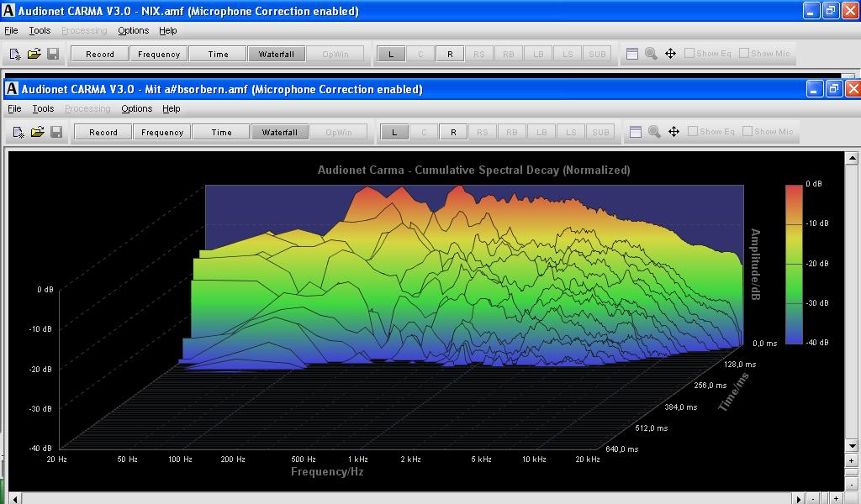Click the Audionet app icon in the Mit a#bsorbern title bar

point(12,88)
